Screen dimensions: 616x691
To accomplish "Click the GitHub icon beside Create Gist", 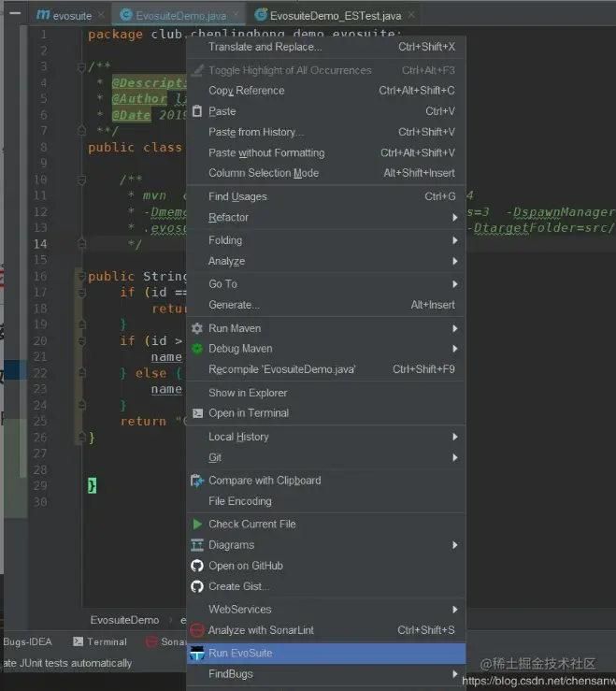I will coord(197,586).
